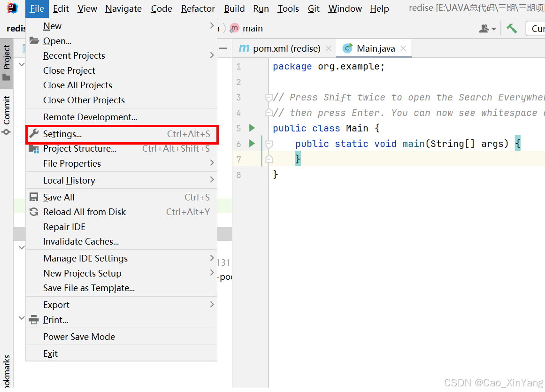Close the pom.xml (redise) tab
Image resolution: width=545 pixels, height=392 pixels.
[x=329, y=48]
